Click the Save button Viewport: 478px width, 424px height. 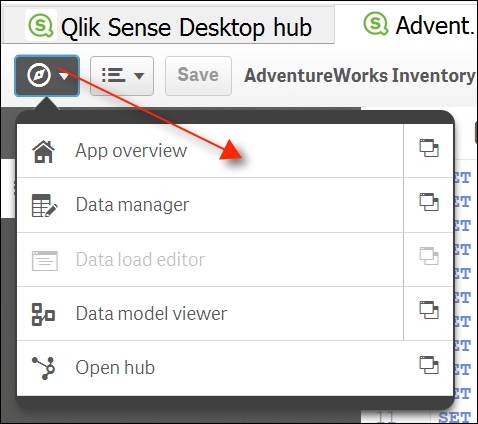tap(198, 76)
